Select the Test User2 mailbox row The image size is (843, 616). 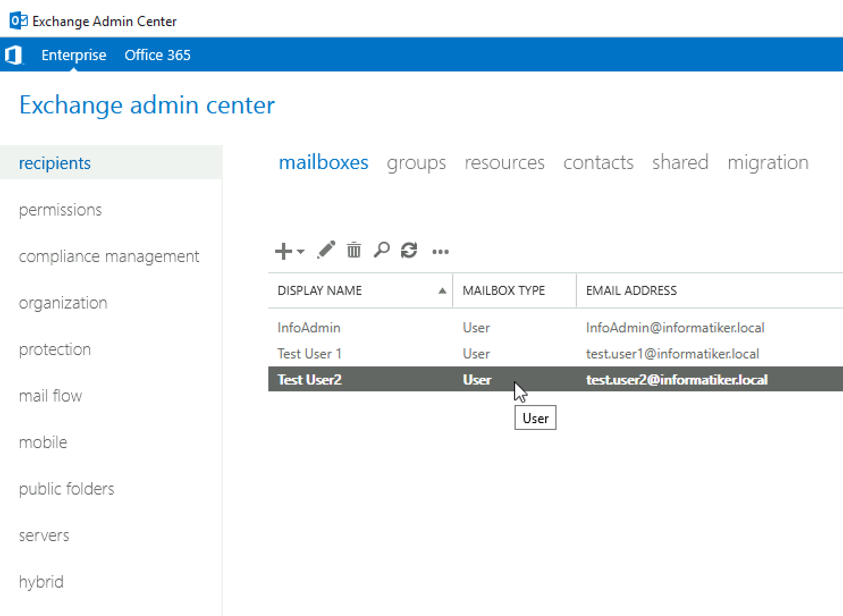click(555, 379)
